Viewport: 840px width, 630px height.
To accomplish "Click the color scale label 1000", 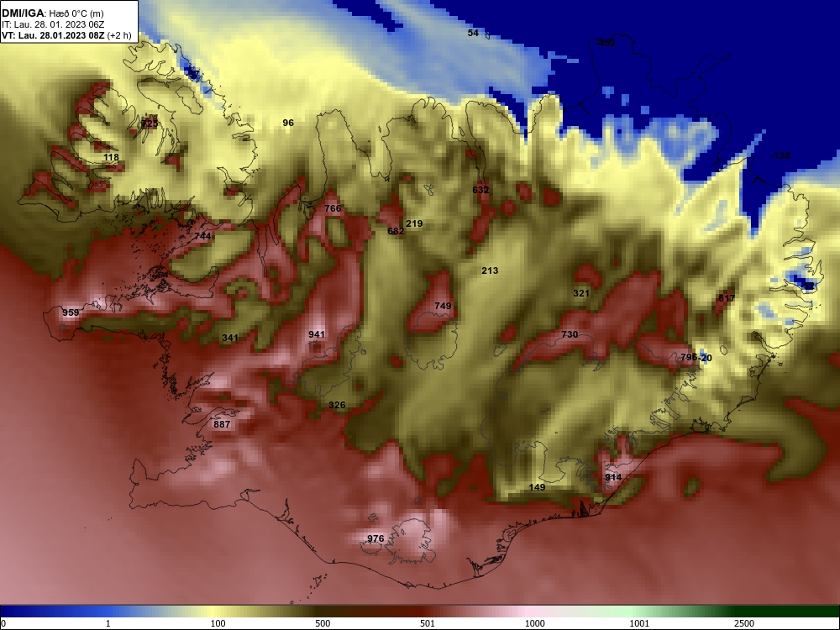I will click(x=535, y=623).
